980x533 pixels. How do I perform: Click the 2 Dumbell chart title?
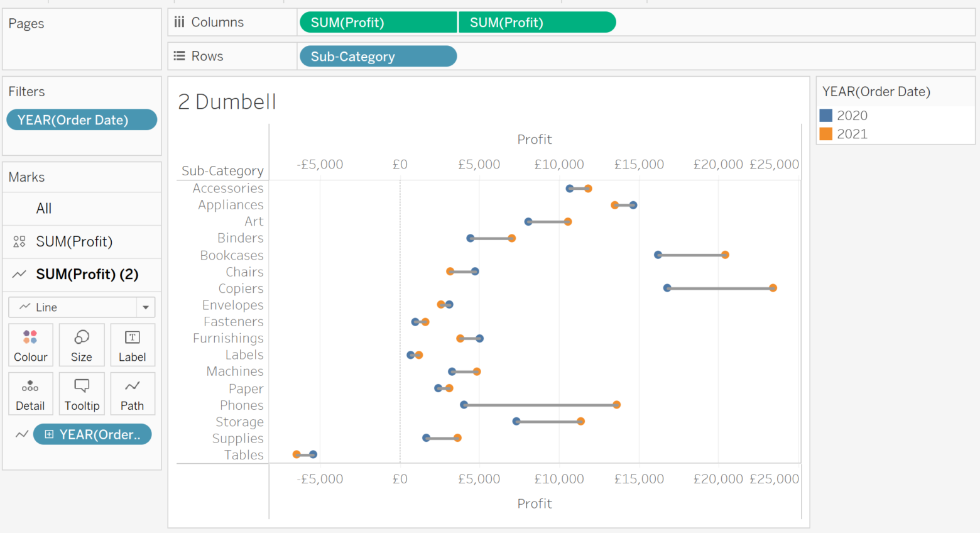point(226,102)
